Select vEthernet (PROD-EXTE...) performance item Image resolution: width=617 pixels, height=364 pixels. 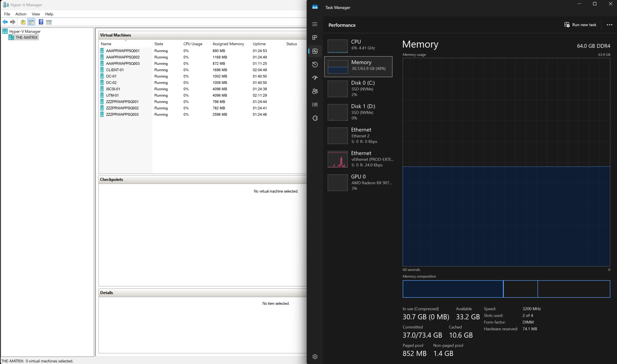tap(358, 159)
